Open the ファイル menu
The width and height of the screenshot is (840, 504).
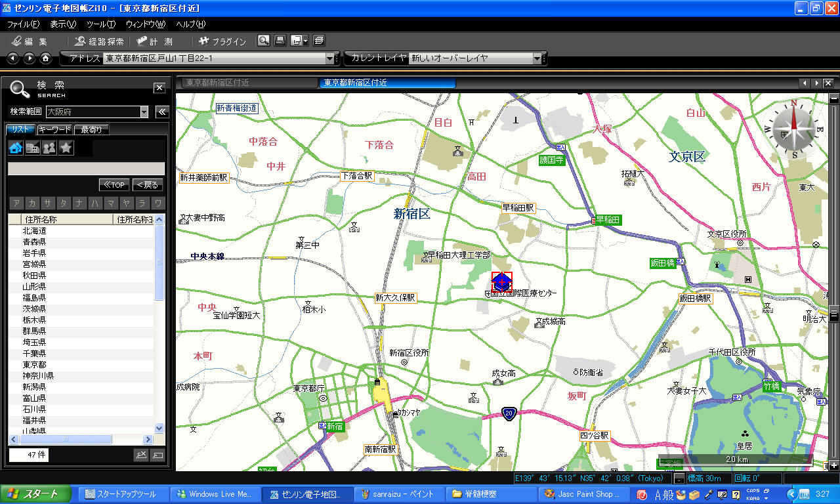23,24
